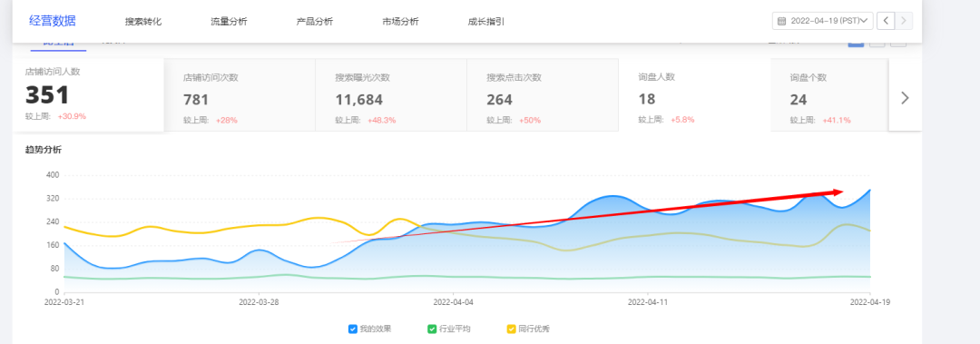Open the 2022-04-19 (PST) date dropdown
The image size is (980, 344).
click(822, 21)
